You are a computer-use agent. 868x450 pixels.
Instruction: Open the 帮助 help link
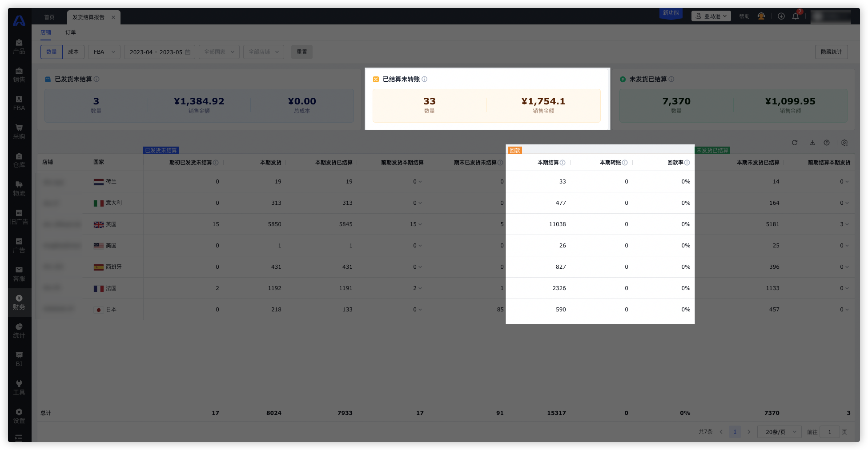(x=744, y=16)
